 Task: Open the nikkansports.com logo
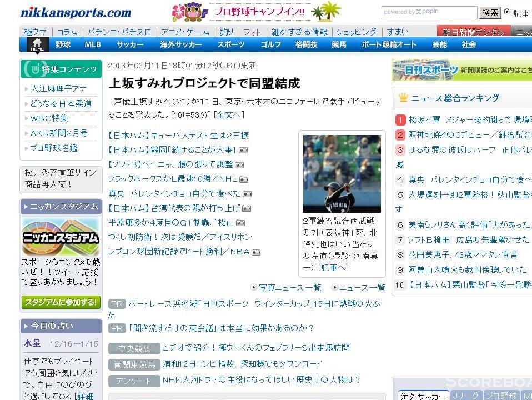pos(76,13)
